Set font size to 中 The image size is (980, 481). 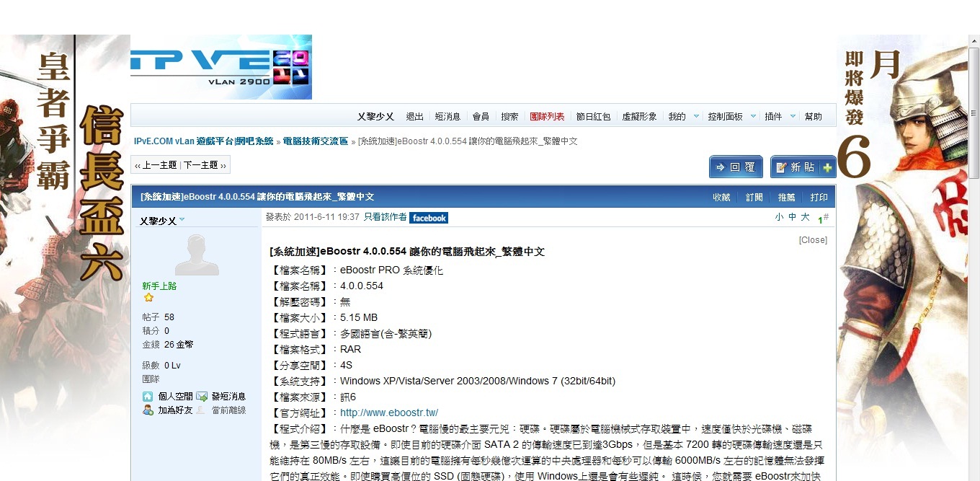[x=792, y=217]
